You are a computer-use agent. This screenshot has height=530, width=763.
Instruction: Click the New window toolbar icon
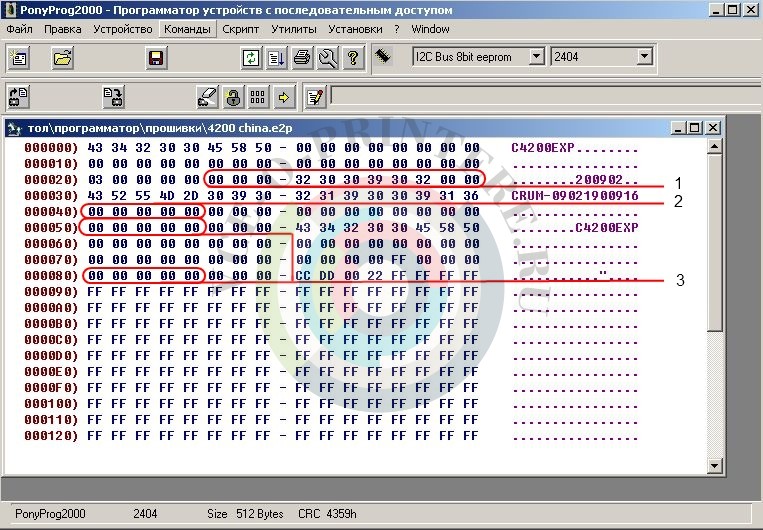coord(19,58)
